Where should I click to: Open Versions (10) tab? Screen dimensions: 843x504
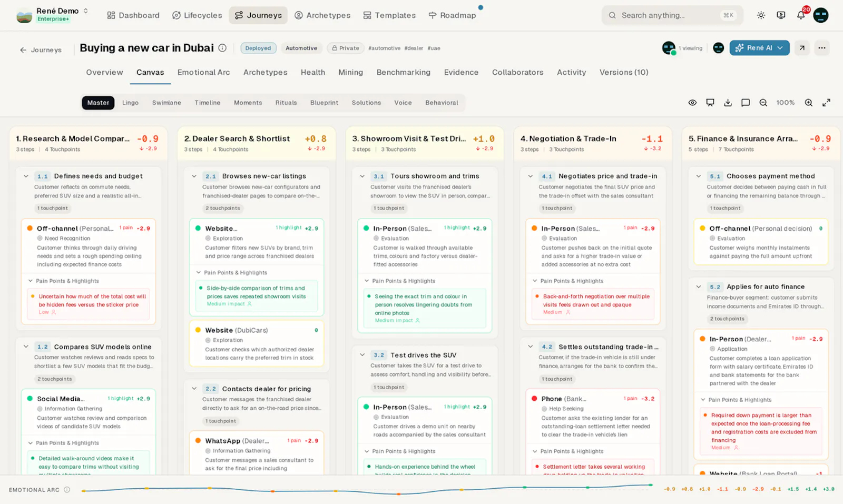[624, 72]
